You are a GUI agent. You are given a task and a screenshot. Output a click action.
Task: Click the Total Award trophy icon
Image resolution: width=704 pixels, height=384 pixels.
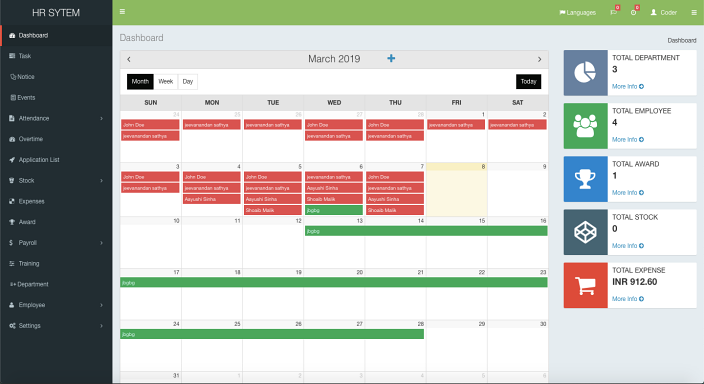(x=585, y=179)
